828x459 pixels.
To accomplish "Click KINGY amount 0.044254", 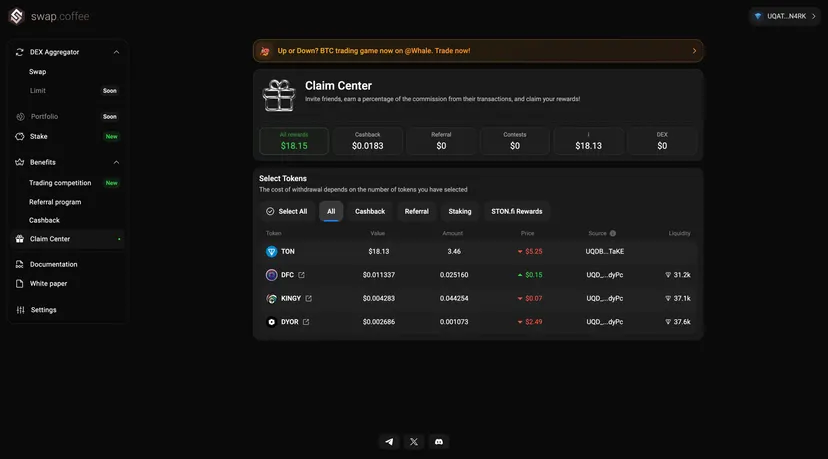I will [454, 298].
